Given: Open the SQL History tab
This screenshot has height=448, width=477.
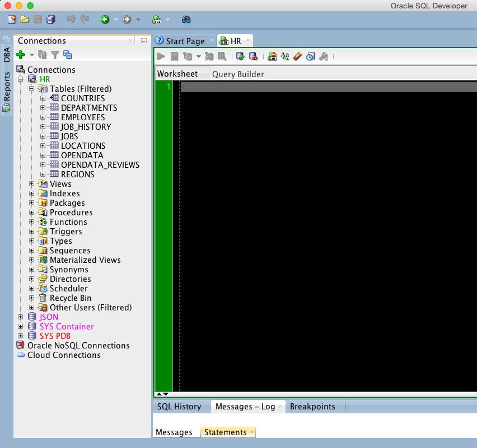Looking at the screenshot, I should point(179,407).
